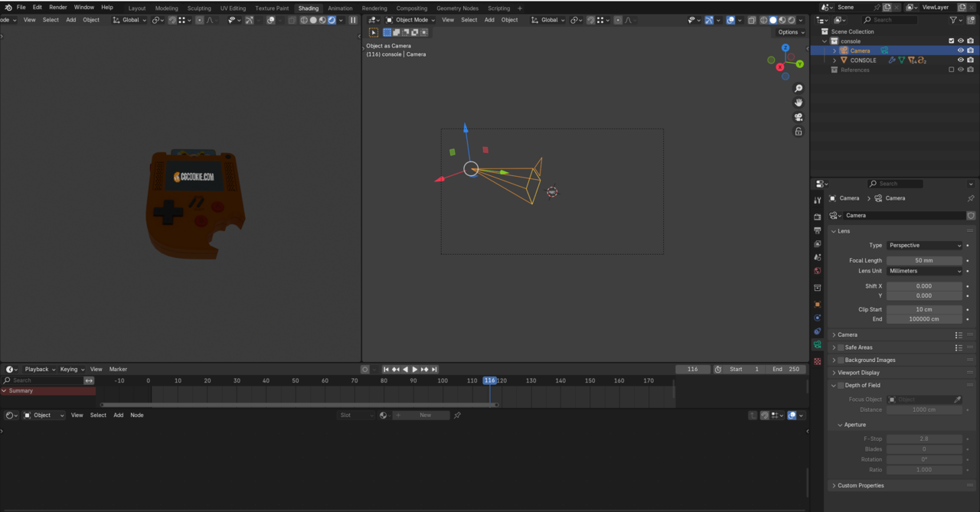The height and width of the screenshot is (512, 980).
Task: Open the Lens Unit dropdown set to Millimeters
Action: (x=924, y=271)
